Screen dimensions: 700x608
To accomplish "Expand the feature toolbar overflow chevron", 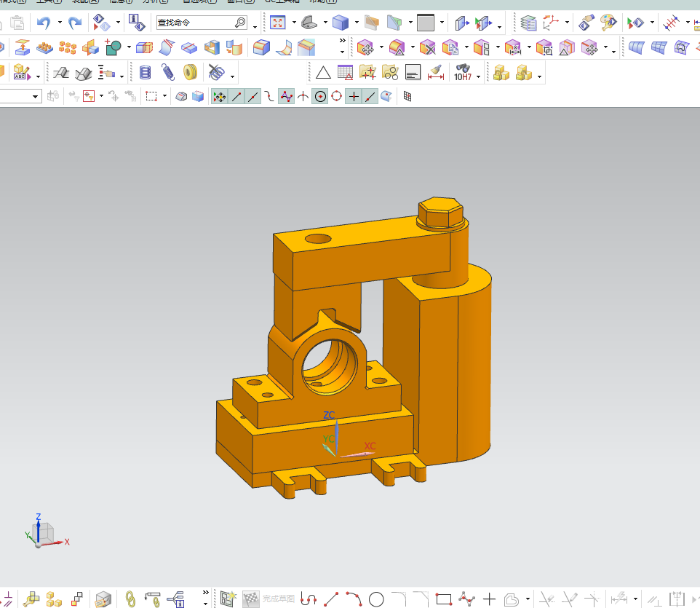I will (343, 41).
